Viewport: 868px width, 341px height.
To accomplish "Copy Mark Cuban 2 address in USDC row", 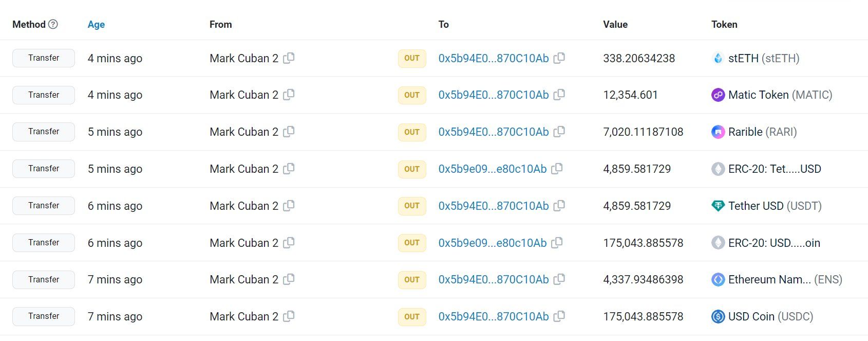I will [289, 316].
